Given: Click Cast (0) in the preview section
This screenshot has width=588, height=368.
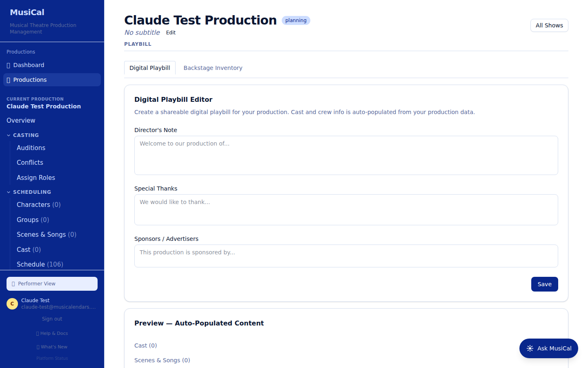Looking at the screenshot, I should [146, 346].
